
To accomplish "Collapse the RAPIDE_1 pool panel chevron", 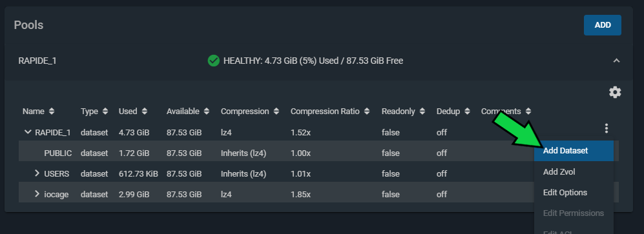I will click(x=616, y=61).
